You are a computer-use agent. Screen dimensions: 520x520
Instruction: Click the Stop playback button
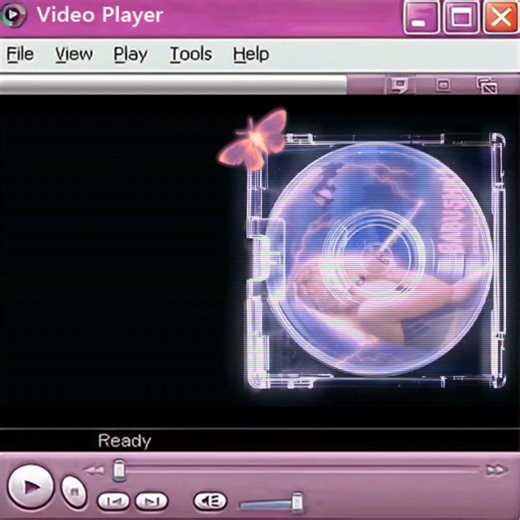74,492
